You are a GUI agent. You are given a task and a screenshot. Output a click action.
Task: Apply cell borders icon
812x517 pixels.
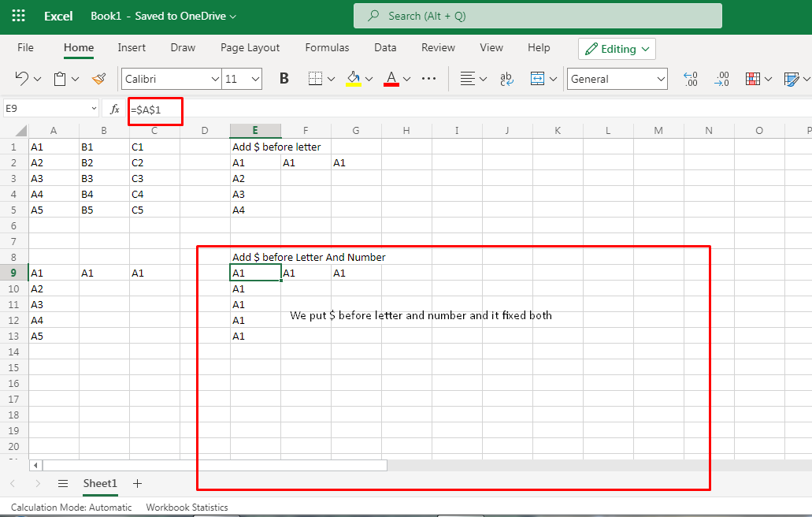point(315,79)
